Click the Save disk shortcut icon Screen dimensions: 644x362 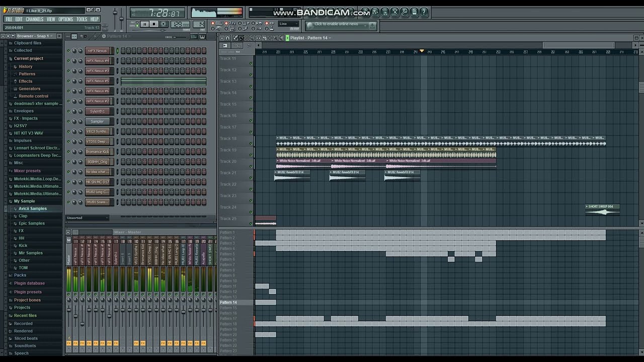point(375,12)
